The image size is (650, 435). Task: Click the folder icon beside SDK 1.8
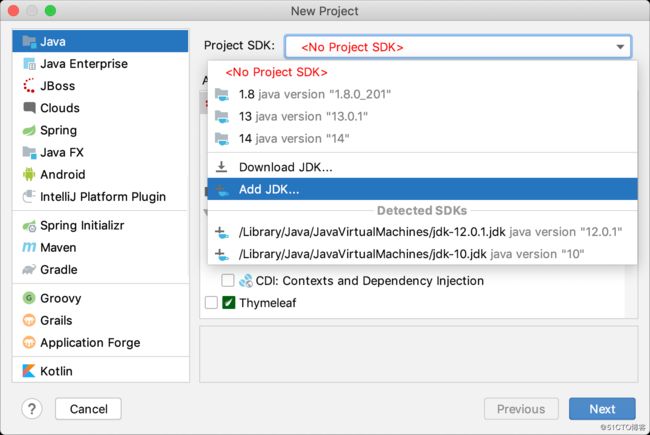tap(222, 95)
